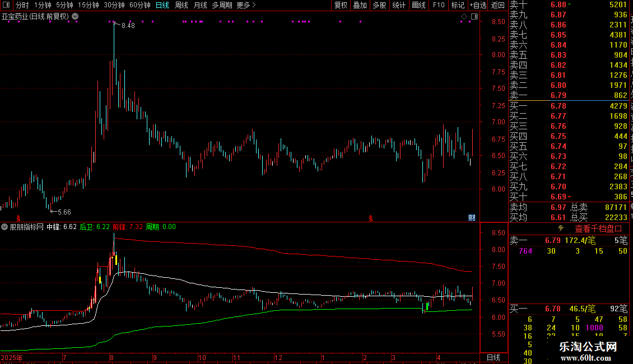Click the 后卫: 6.22 indicator value
The image size is (633, 364).
[95, 227]
